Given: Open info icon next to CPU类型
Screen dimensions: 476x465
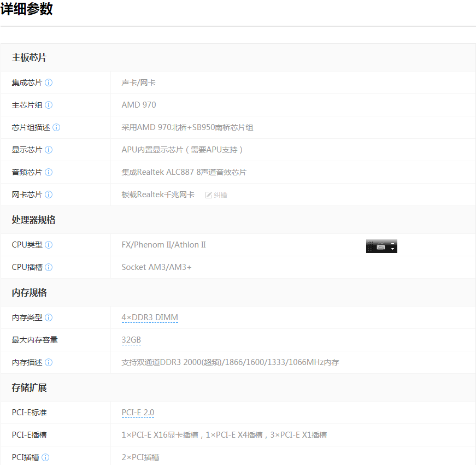Looking at the screenshot, I should click(x=49, y=245).
